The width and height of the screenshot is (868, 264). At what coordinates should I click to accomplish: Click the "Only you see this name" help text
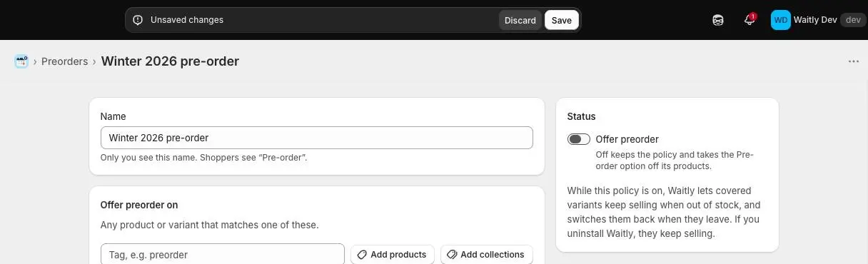[204, 157]
